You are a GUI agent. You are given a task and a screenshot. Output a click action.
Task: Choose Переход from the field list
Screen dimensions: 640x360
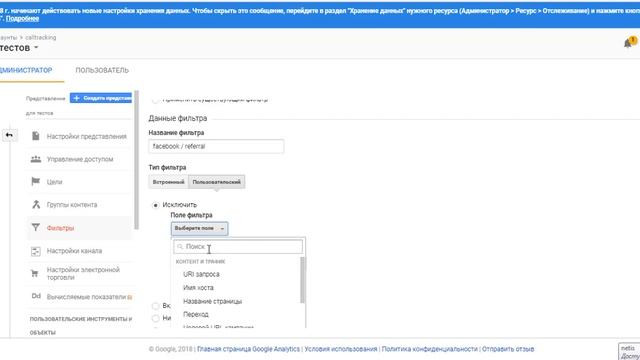click(196, 314)
